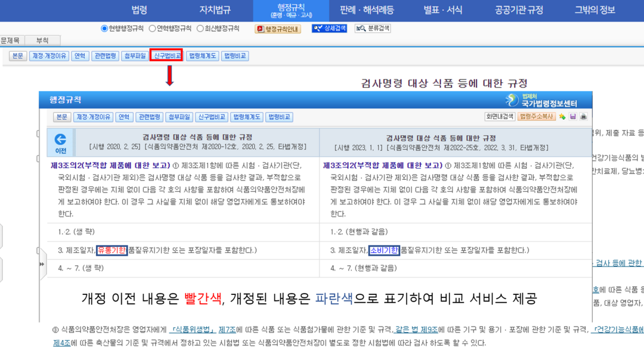Image resolution: width=644 pixels, height=354 pixels.
Task: Switch to the 부칙 tab
Action: (x=42, y=41)
